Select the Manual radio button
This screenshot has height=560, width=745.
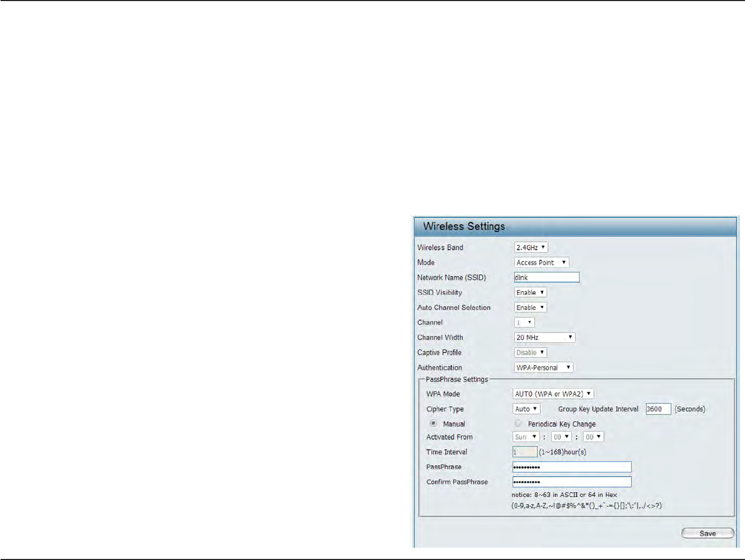pyautogui.click(x=434, y=423)
